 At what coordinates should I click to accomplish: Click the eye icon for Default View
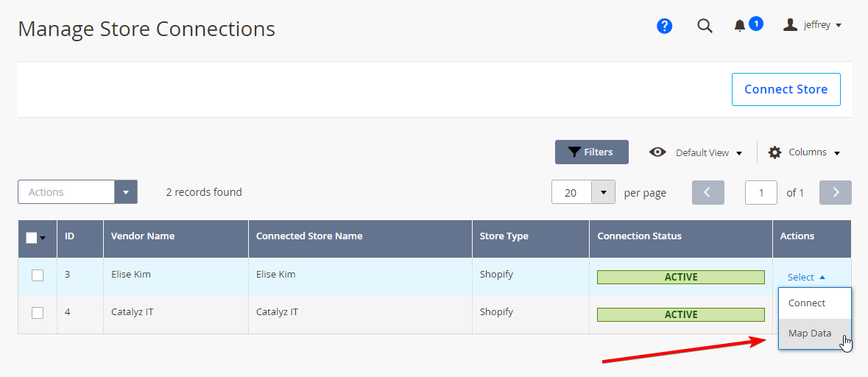coord(657,152)
